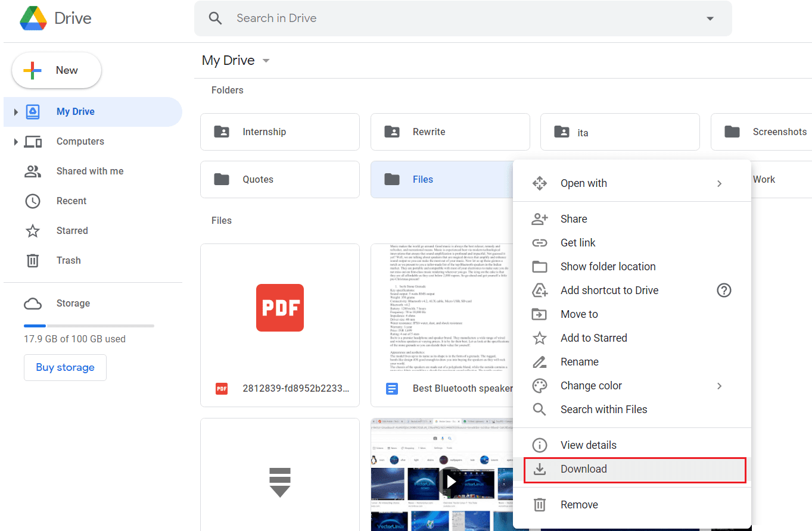Click the Add to Starred star icon
Screen dimensions: 812x531
(539, 338)
